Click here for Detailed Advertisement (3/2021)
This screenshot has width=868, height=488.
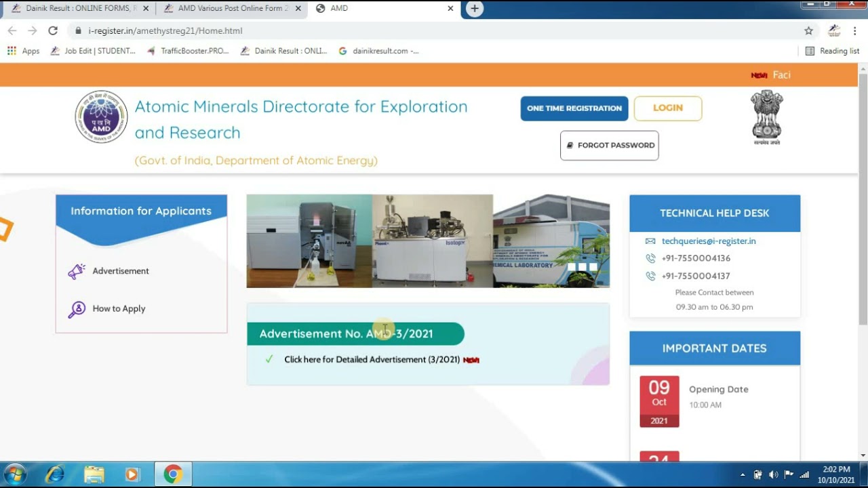[x=372, y=360]
